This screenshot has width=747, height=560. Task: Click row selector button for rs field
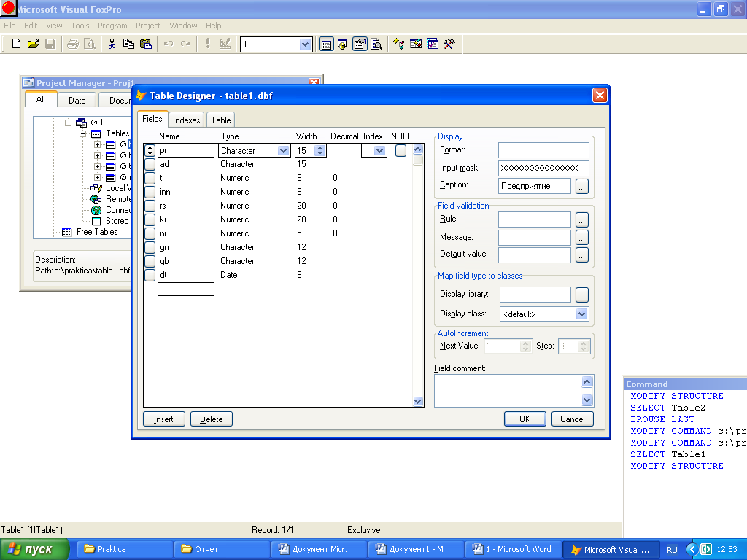pos(150,206)
